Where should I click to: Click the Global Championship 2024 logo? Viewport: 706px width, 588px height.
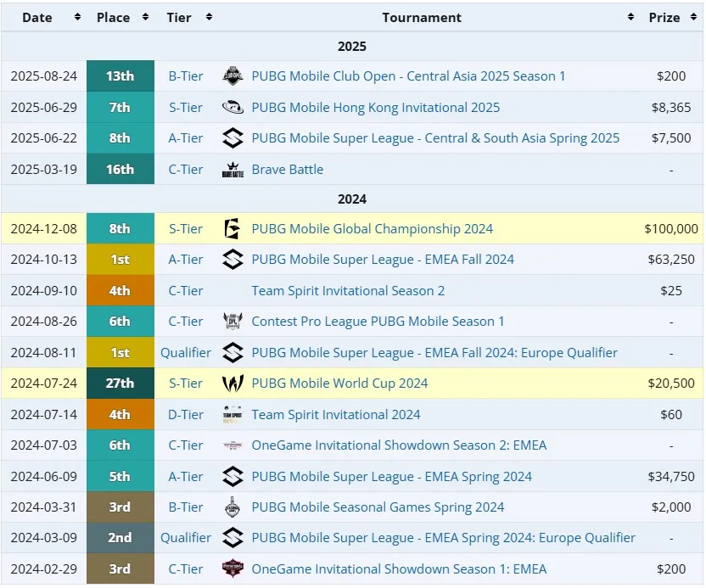[233, 229]
